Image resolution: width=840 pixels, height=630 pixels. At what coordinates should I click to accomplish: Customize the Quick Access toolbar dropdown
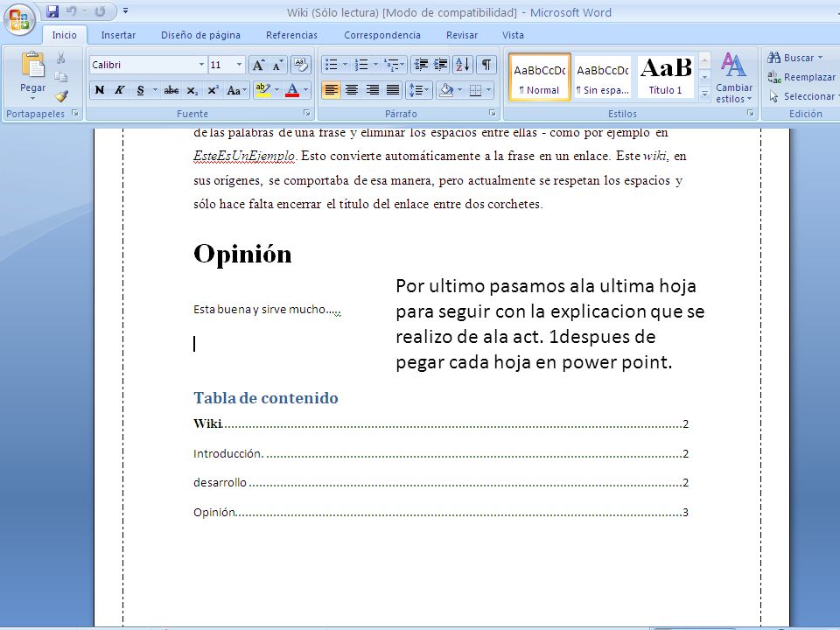click(x=125, y=10)
